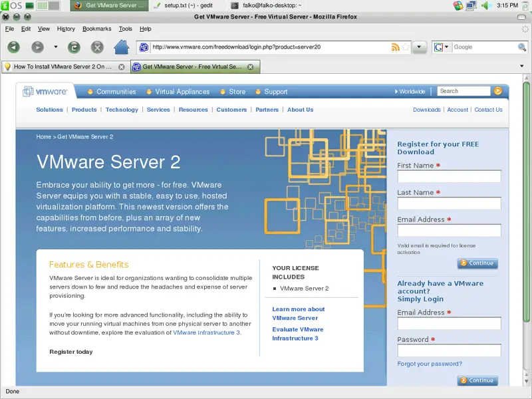Close the Get VMware Server tab
Image resolution: width=532 pixels, height=399 pixels.
pyautogui.click(x=251, y=67)
